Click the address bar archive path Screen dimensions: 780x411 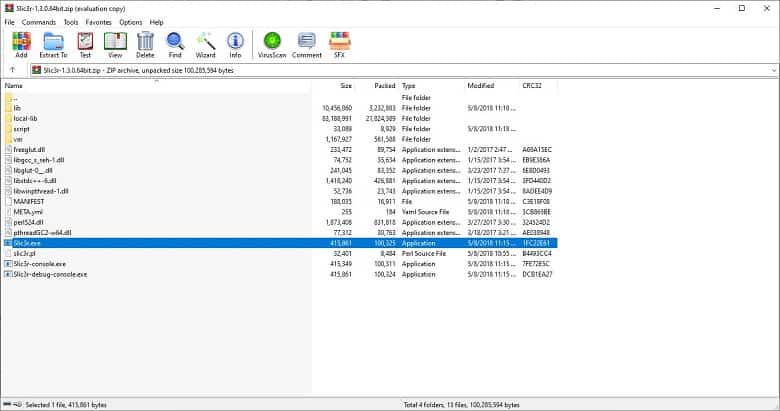pyautogui.click(x=138, y=71)
